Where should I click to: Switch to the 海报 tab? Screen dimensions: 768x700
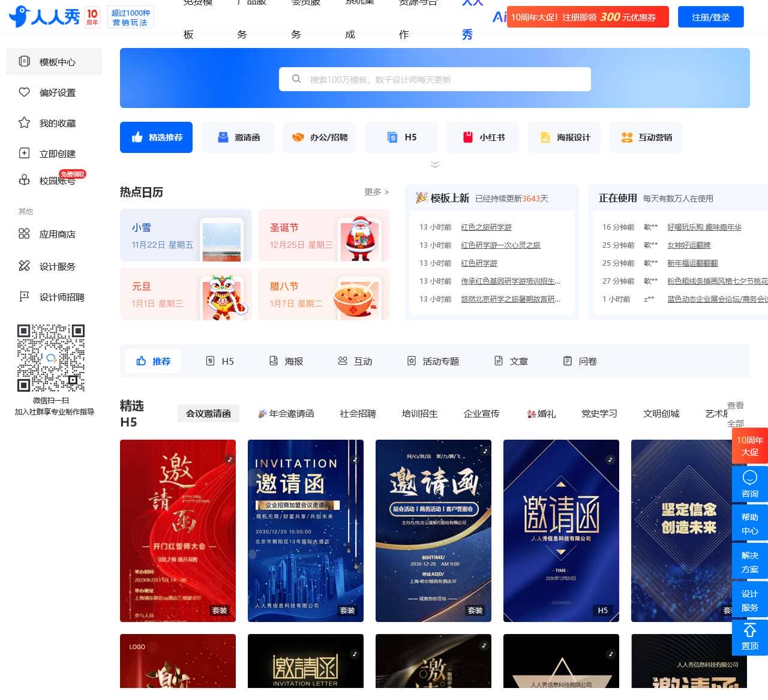tap(286, 361)
